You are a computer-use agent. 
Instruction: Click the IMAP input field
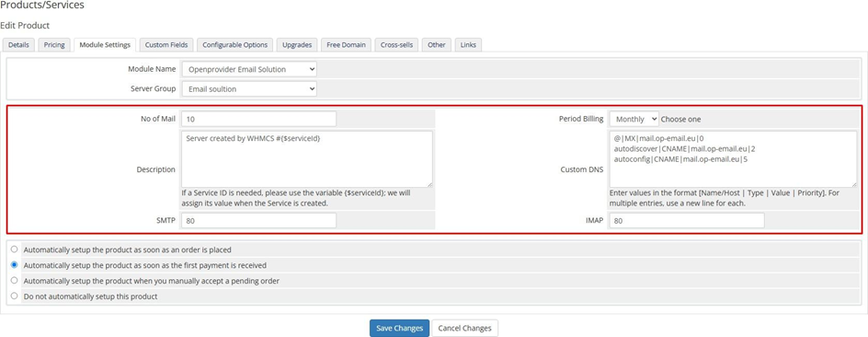[x=687, y=221]
